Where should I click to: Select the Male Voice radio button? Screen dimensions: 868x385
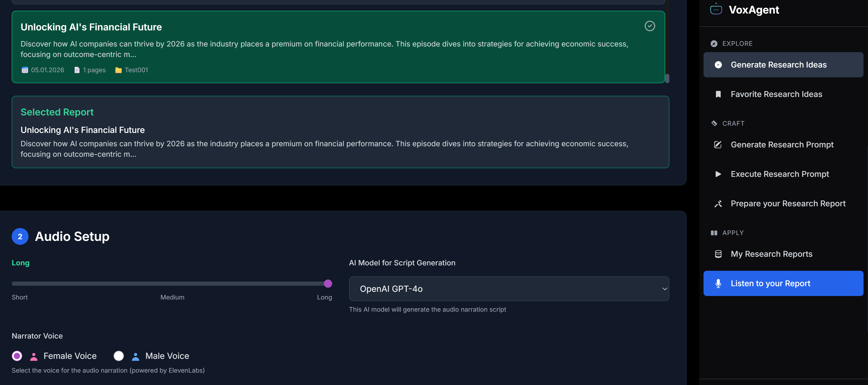119,356
